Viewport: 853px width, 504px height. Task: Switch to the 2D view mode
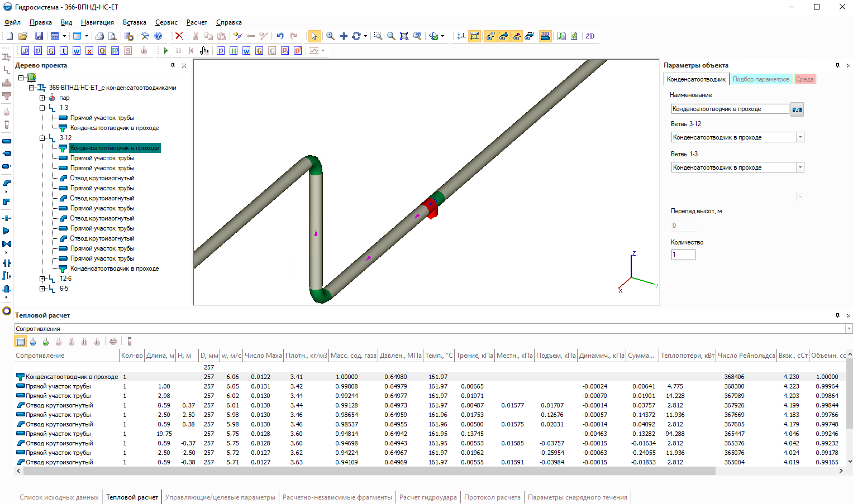tap(590, 36)
